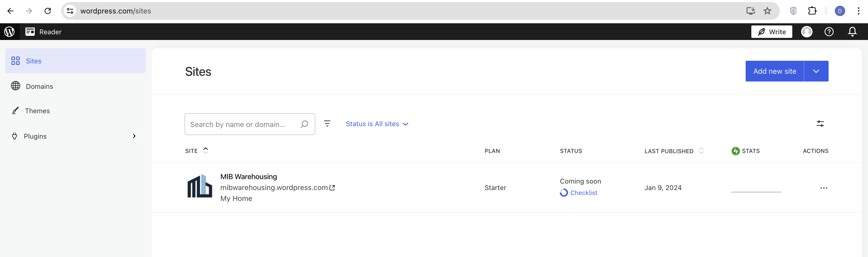Click the My Home link
Image resolution: width=868 pixels, height=257 pixels.
236,198
